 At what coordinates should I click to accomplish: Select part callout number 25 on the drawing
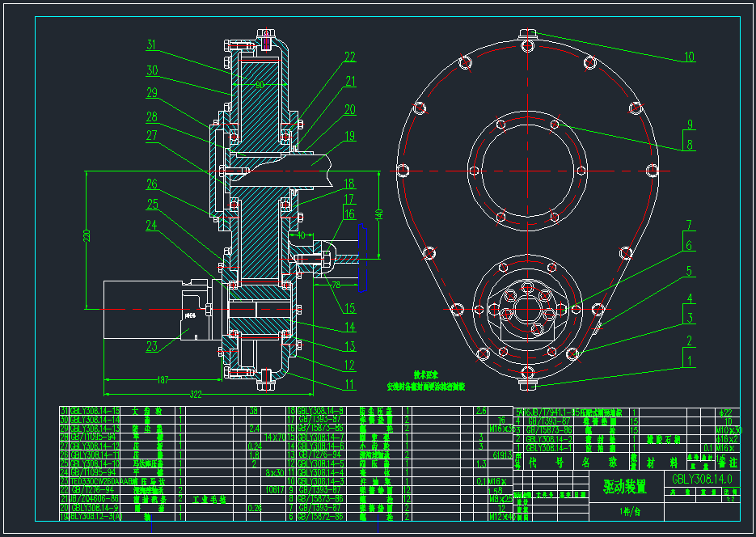pyautogui.click(x=152, y=205)
